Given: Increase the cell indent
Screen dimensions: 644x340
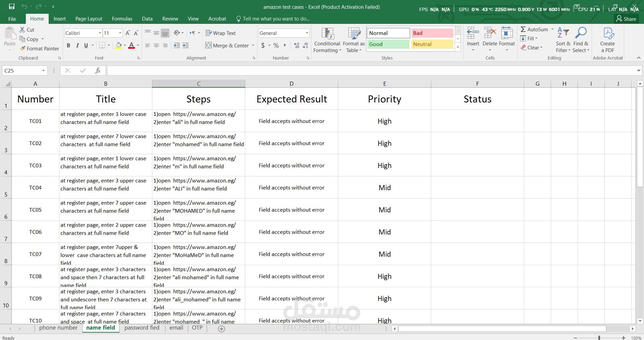Looking at the screenshot, I should pos(186,45).
